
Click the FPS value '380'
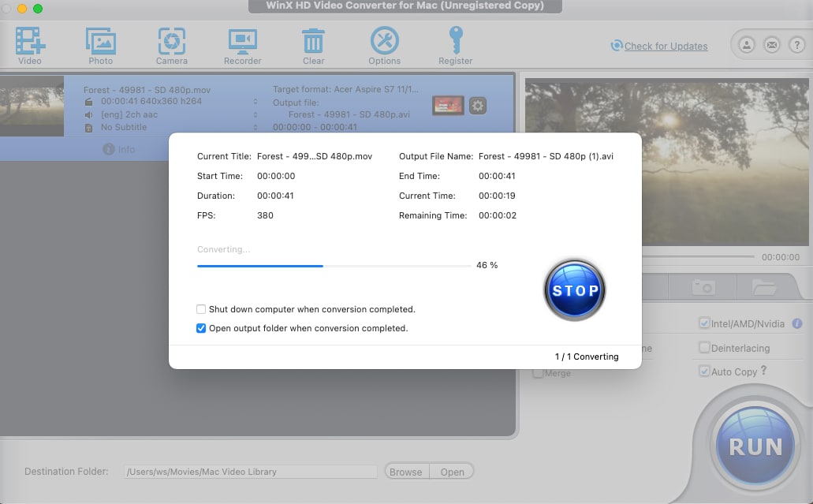coord(265,215)
